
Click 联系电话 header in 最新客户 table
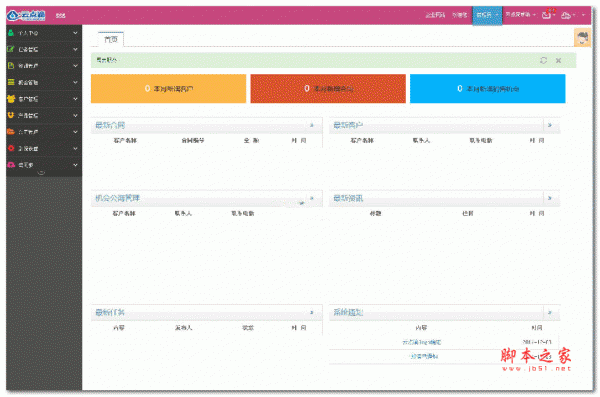pos(481,141)
